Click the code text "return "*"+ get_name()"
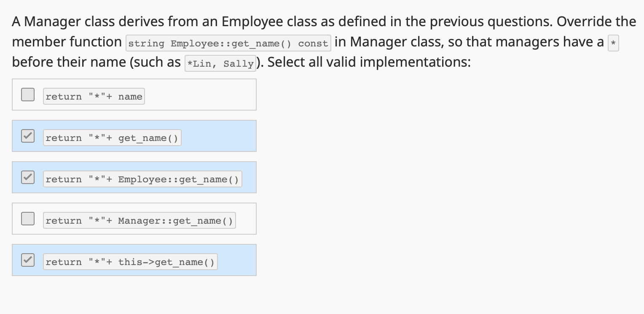Screen dimensions: 644x314 point(112,138)
